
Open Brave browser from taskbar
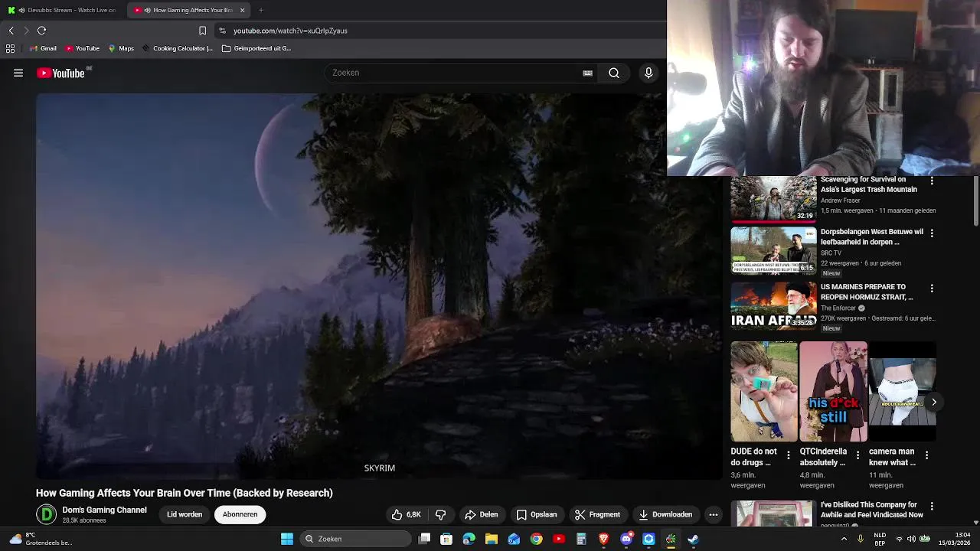(603, 539)
